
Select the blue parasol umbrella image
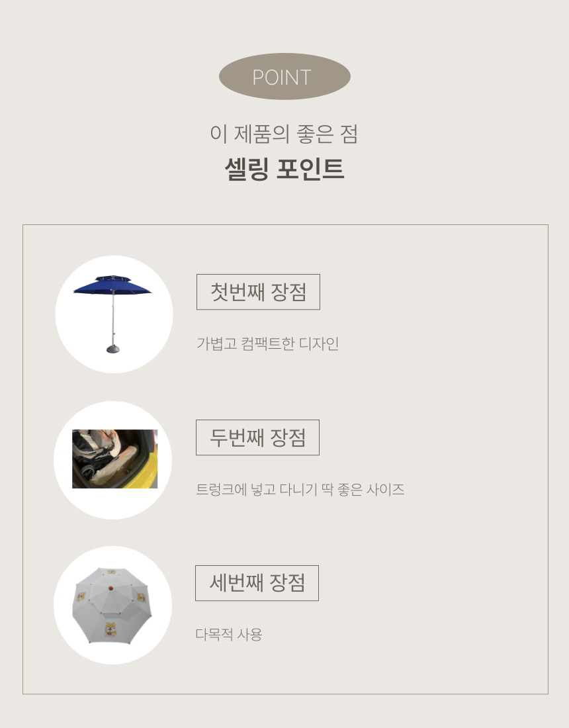(112, 314)
